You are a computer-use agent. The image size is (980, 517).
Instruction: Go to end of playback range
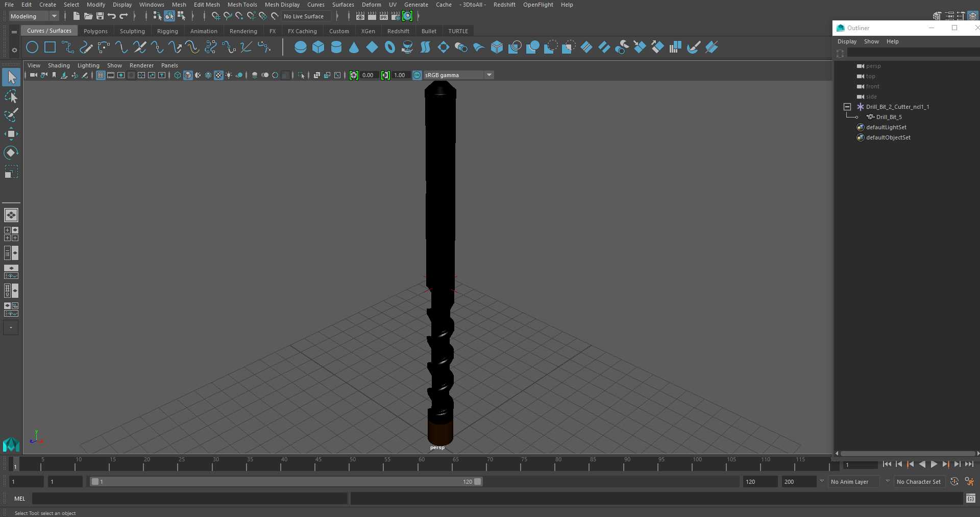coord(969,464)
